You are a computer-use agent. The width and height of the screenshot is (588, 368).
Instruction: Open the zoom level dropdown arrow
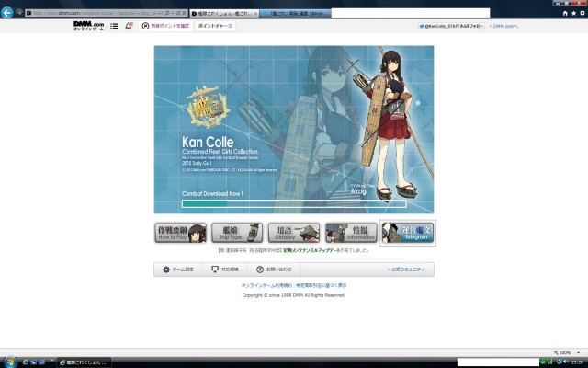pyautogui.click(x=579, y=352)
